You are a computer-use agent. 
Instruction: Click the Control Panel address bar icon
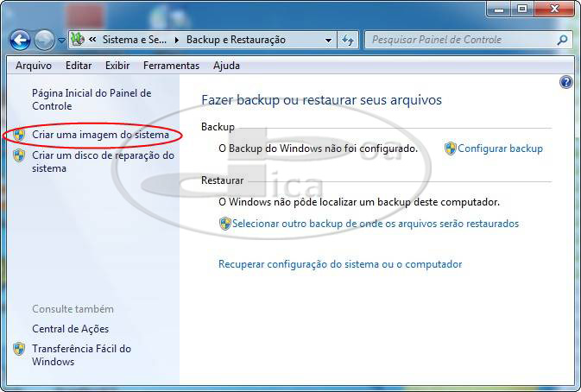point(78,39)
